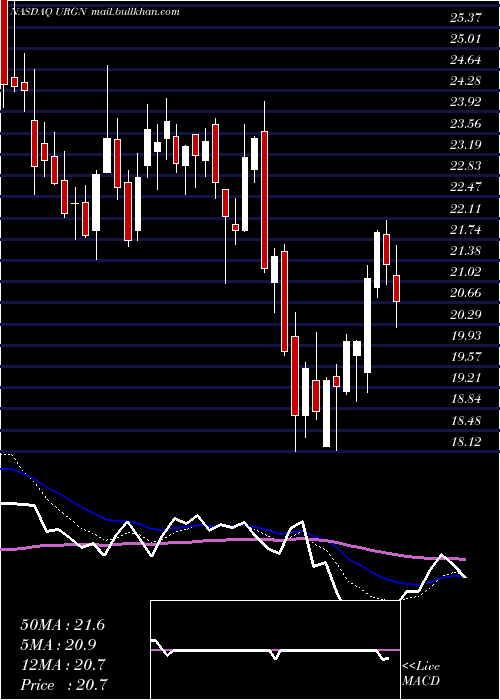Image resolution: width=500 pixels, height=700 pixels.
Task: Click the 24.64 price axis label
Action: tap(466, 60)
